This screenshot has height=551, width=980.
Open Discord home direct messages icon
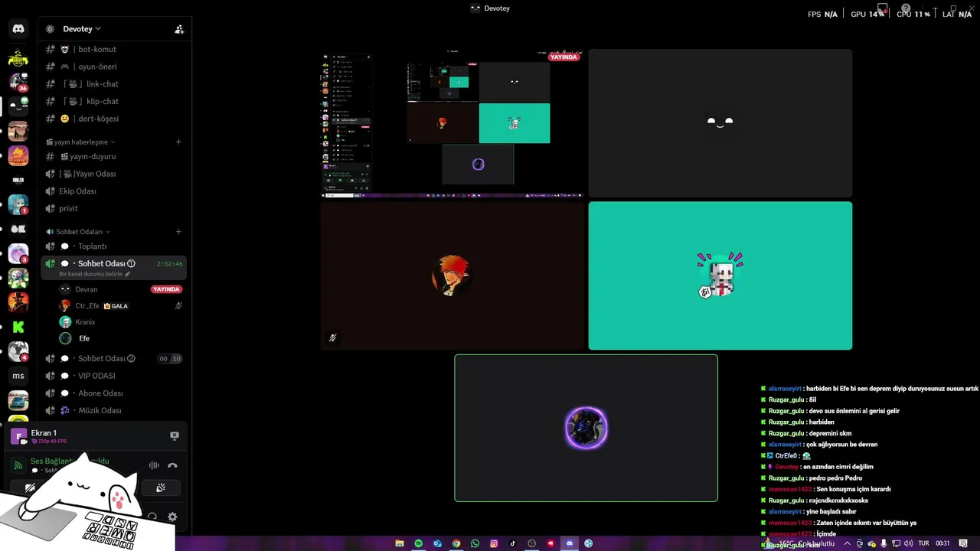(18, 29)
